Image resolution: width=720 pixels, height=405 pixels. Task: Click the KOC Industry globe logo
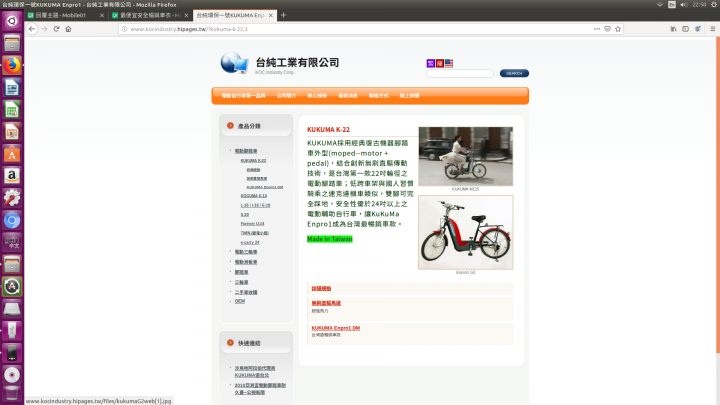click(234, 63)
